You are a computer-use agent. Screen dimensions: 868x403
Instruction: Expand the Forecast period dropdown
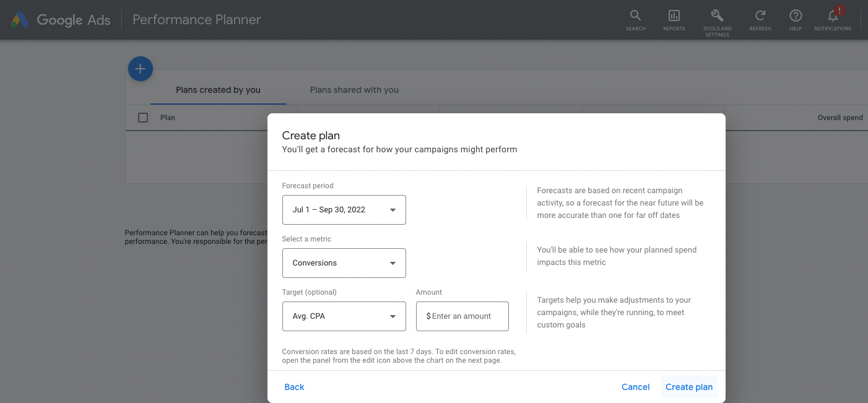344,210
